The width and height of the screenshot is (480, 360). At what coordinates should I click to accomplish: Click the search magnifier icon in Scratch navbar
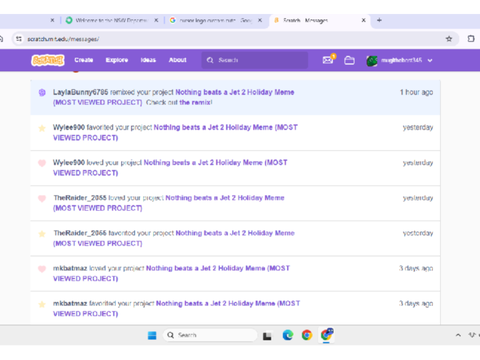[x=210, y=60]
